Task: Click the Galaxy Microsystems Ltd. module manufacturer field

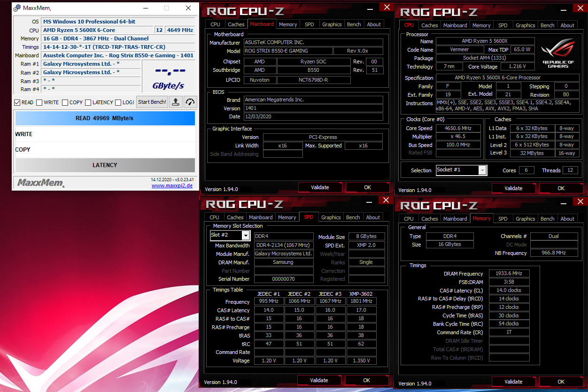Action: tap(284, 254)
